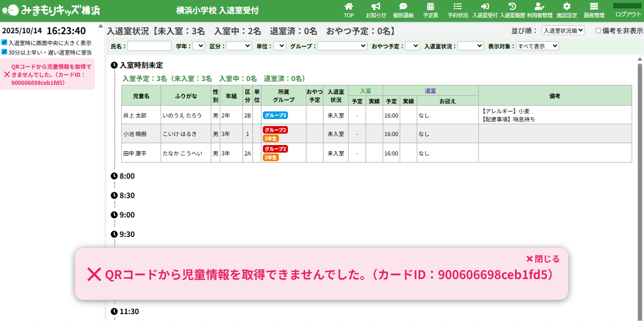Enable 備考を非表示 checkbox
644x322 pixels.
598,30
